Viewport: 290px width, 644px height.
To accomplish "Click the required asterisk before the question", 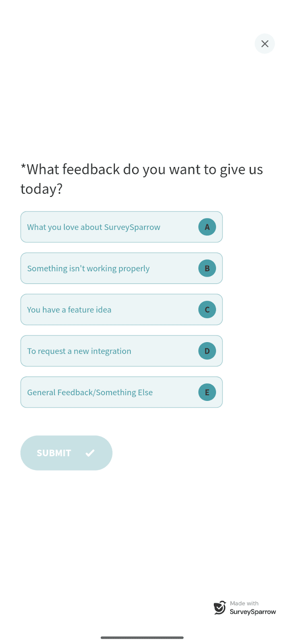I will click(23, 167).
